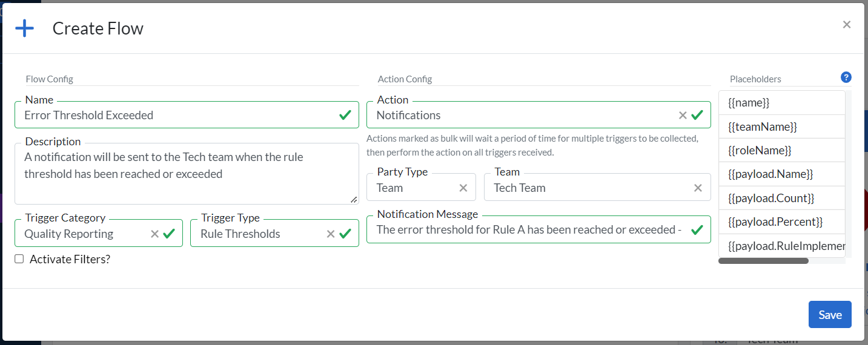
Task: Click into the Name input field
Action: 176,115
